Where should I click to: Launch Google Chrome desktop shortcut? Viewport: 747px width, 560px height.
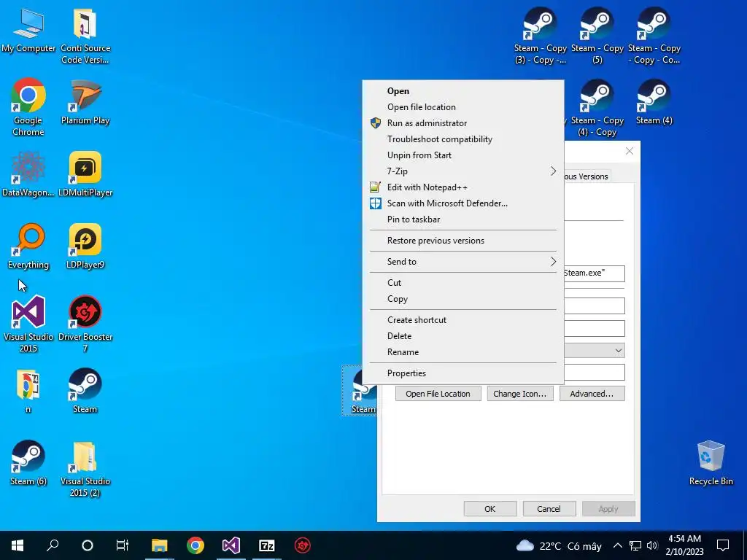28,108
